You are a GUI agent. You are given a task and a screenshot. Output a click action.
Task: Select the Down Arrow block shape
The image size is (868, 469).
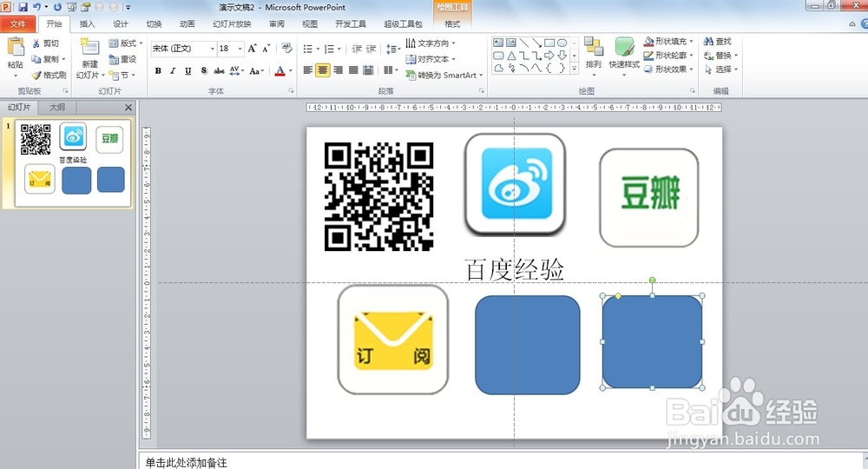(562, 56)
